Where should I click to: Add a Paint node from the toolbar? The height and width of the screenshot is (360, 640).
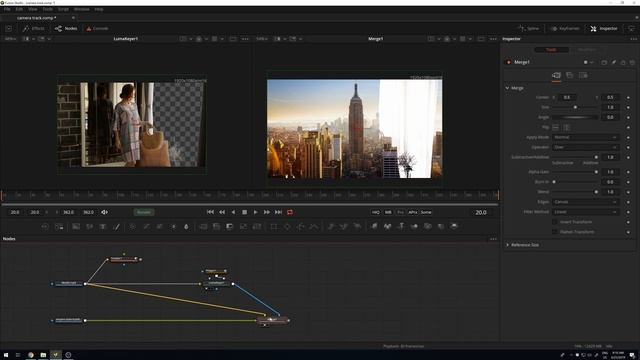point(116,227)
